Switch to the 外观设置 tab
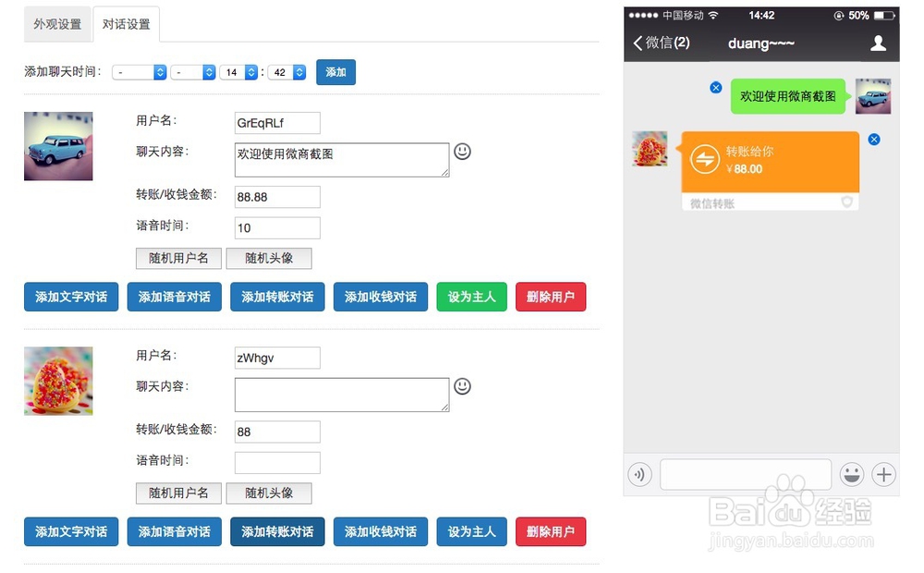 [56, 25]
